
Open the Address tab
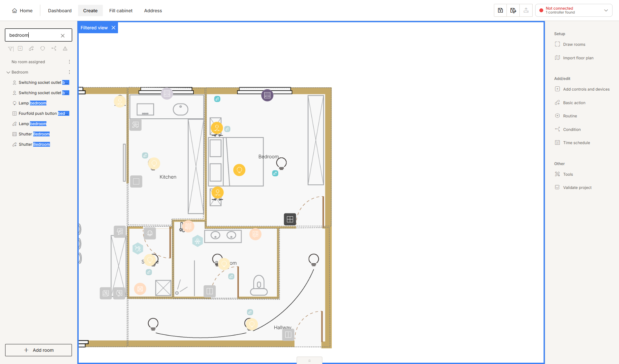point(153,11)
